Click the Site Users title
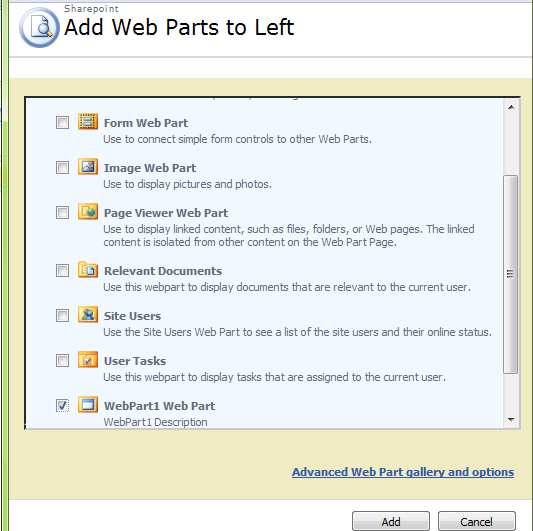 pos(132,316)
